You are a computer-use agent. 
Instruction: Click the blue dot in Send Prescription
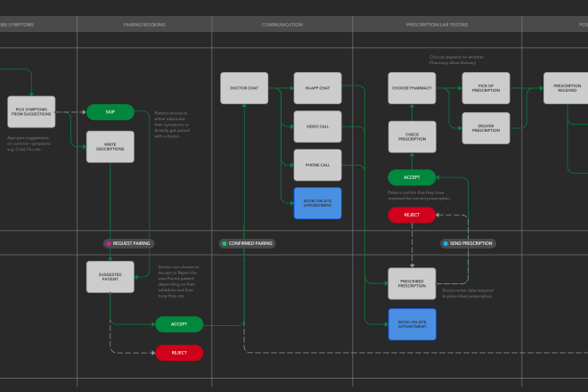[x=445, y=243]
